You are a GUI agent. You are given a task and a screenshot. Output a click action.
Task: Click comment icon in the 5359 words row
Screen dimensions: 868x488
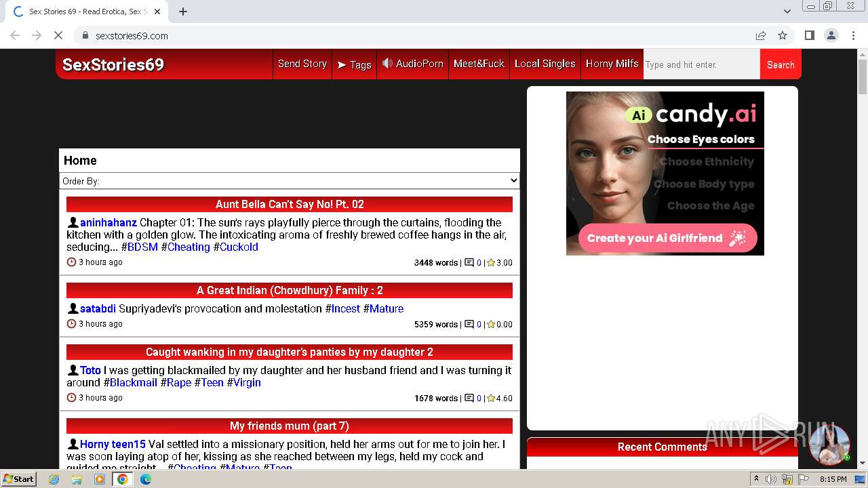click(469, 324)
